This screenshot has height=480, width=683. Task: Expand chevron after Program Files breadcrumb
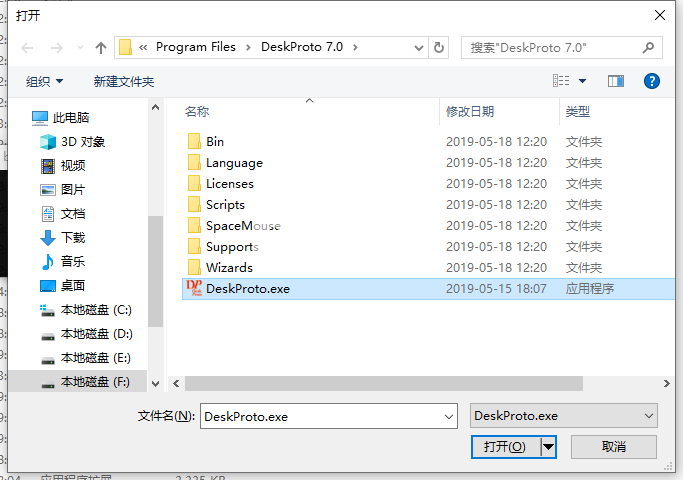coord(248,47)
